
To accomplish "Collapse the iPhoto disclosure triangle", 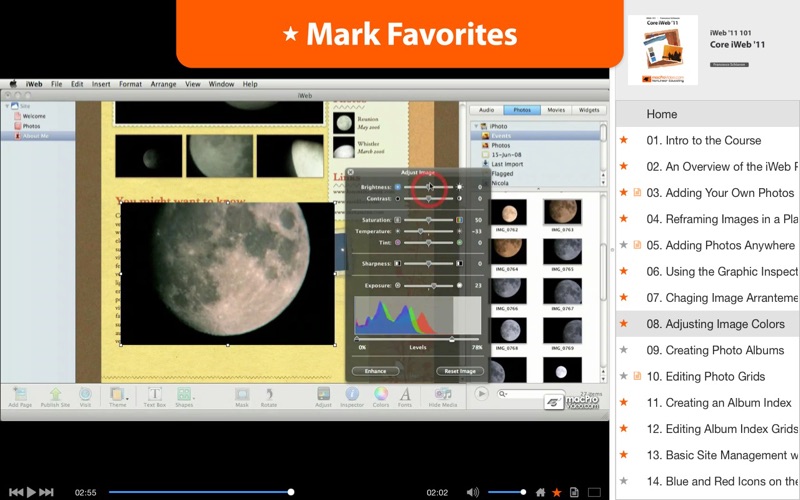I will click(476, 126).
